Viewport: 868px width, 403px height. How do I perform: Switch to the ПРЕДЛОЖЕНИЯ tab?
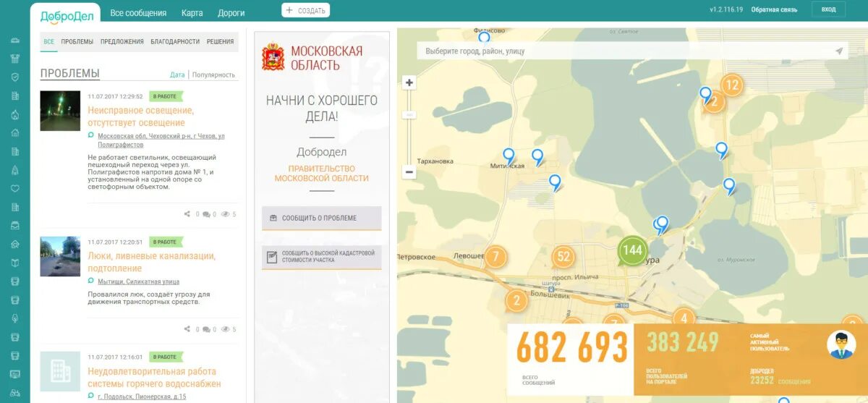pyautogui.click(x=122, y=42)
